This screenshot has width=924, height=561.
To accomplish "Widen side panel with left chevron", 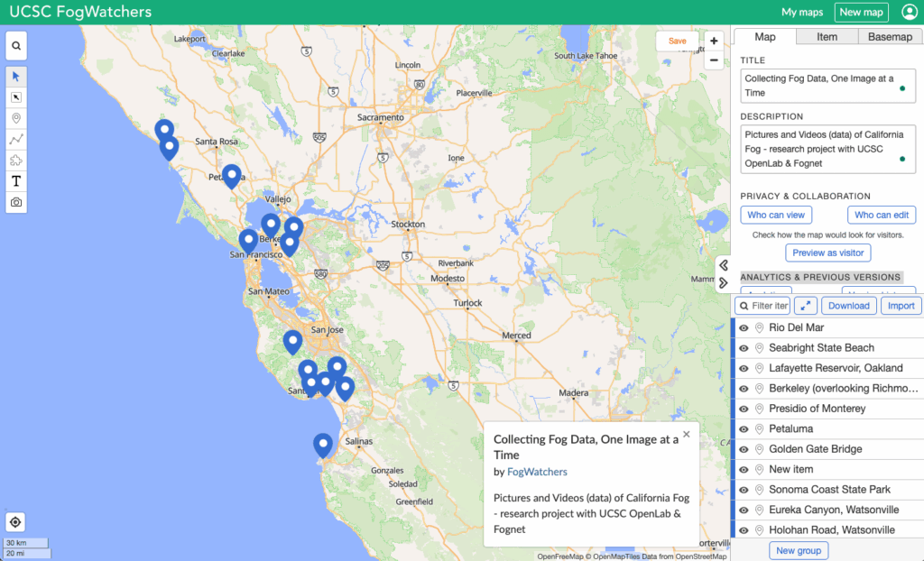I will click(724, 265).
